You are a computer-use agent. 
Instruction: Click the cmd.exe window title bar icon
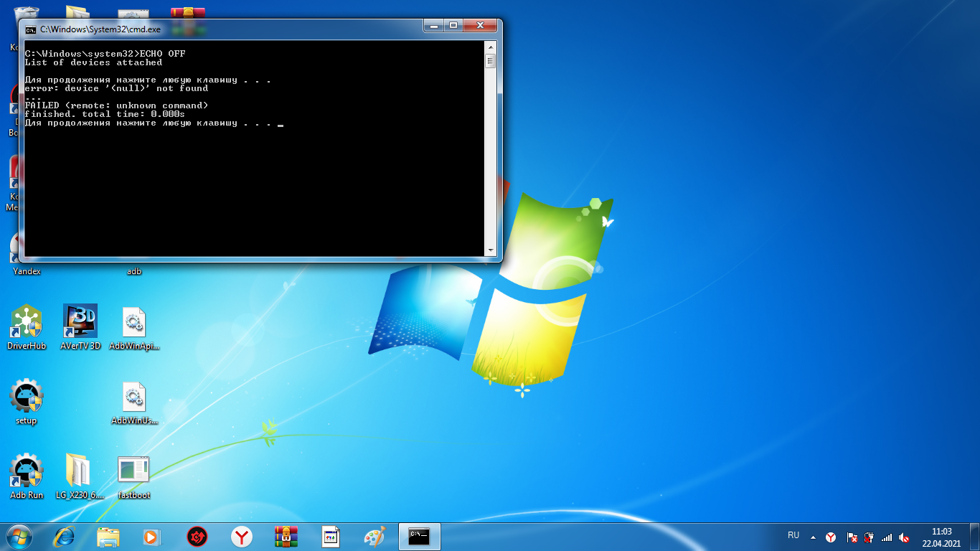pos(31,29)
